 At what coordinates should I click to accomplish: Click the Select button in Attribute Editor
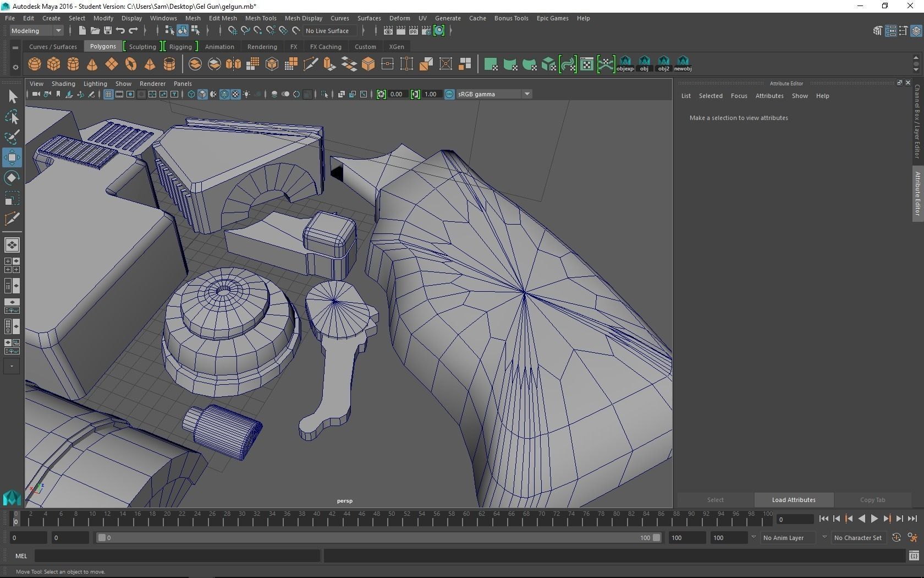point(716,500)
